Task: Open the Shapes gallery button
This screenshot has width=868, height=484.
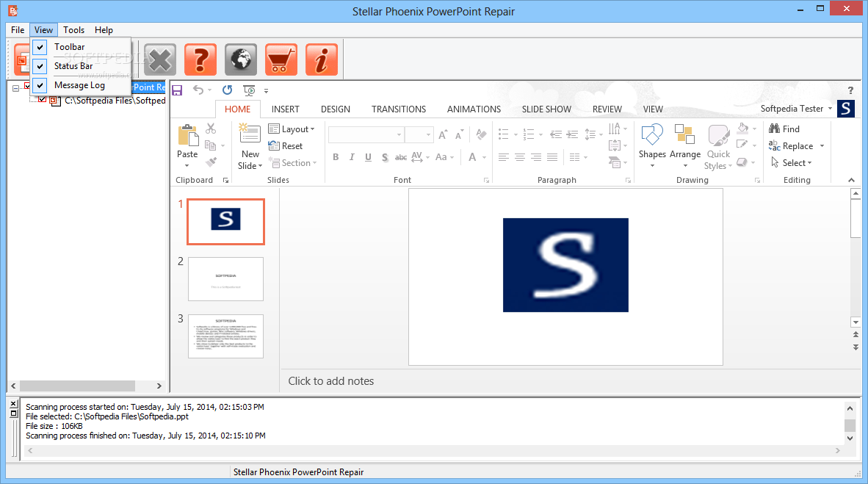Action: [x=652, y=145]
